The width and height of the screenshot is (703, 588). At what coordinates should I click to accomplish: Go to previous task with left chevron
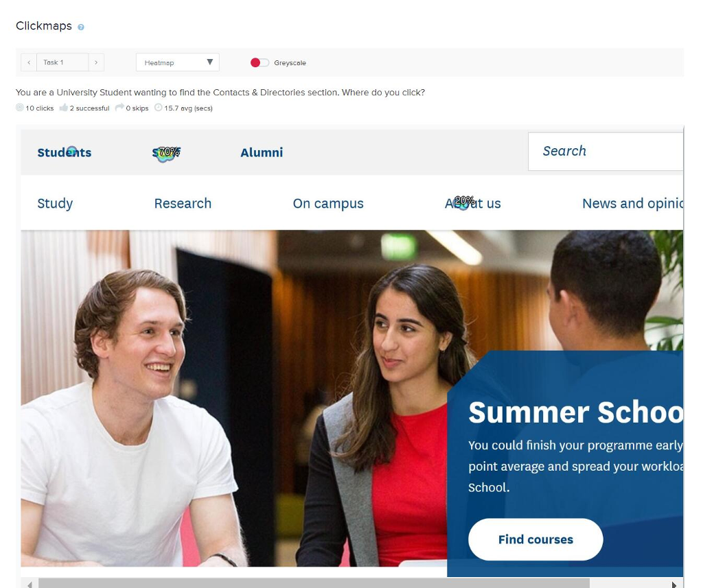tap(29, 62)
